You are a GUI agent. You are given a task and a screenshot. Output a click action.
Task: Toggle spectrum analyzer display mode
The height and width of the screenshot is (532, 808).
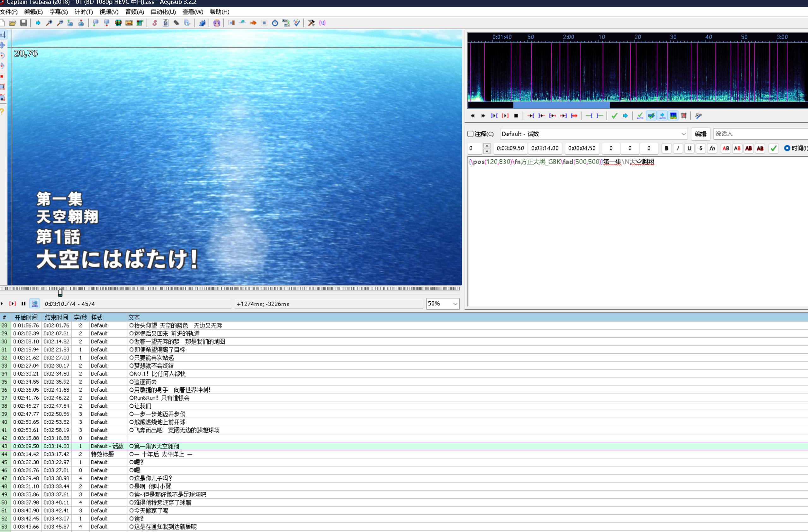(673, 116)
